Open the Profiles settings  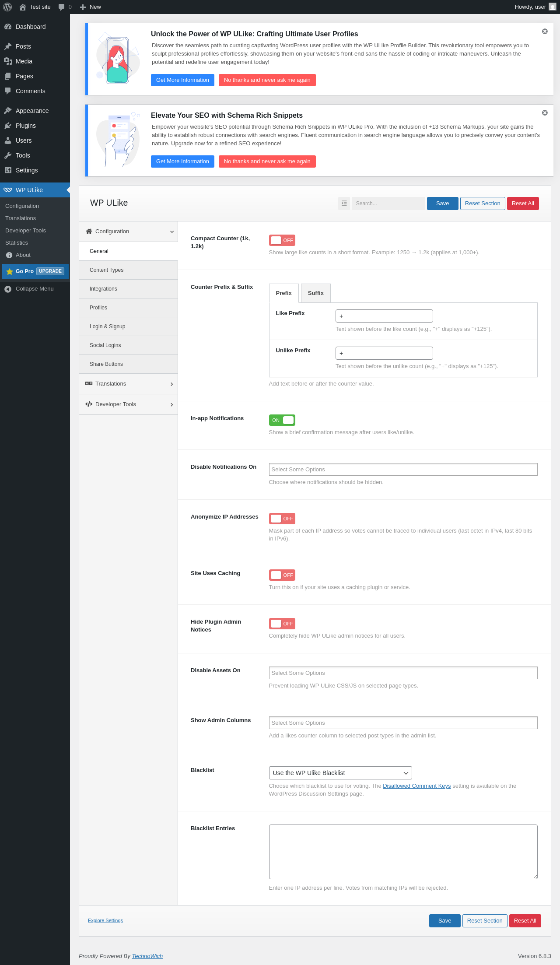pyautogui.click(x=129, y=308)
